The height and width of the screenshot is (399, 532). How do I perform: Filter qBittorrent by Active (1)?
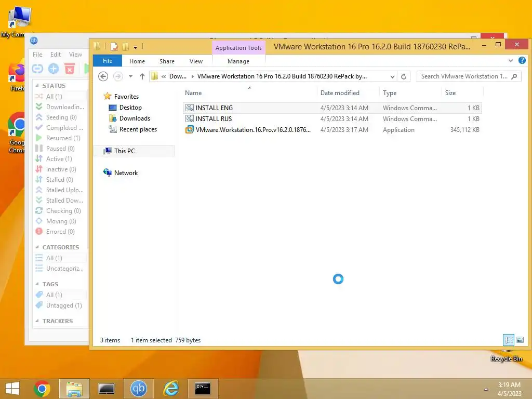(60, 159)
